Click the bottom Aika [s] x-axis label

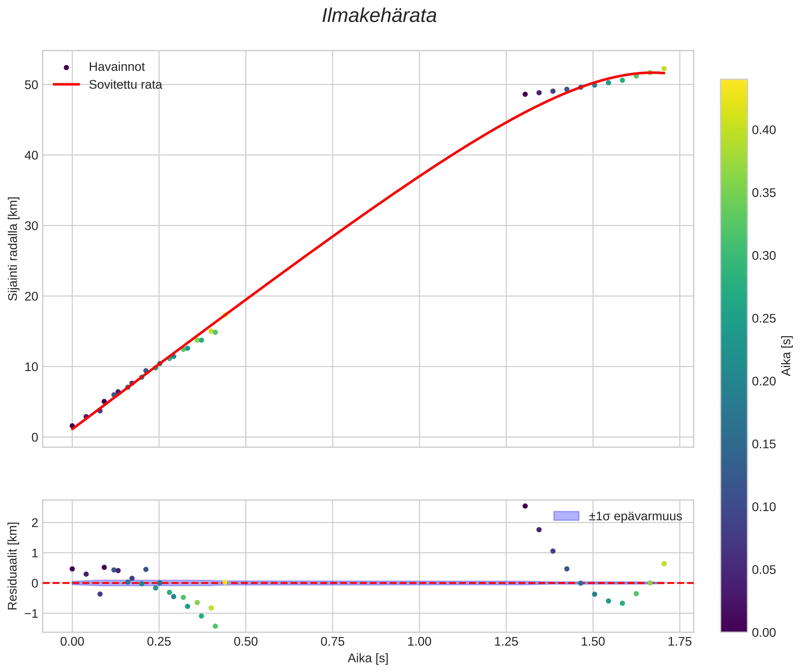click(368, 658)
